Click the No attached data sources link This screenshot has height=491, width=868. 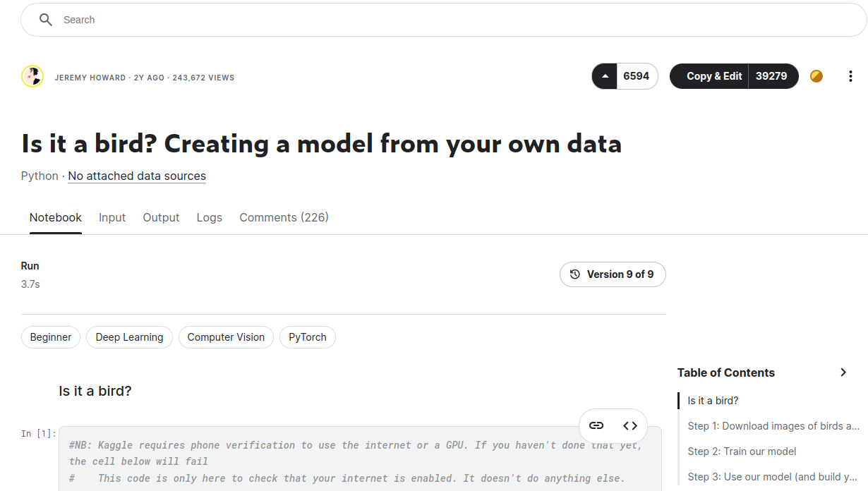tap(137, 176)
